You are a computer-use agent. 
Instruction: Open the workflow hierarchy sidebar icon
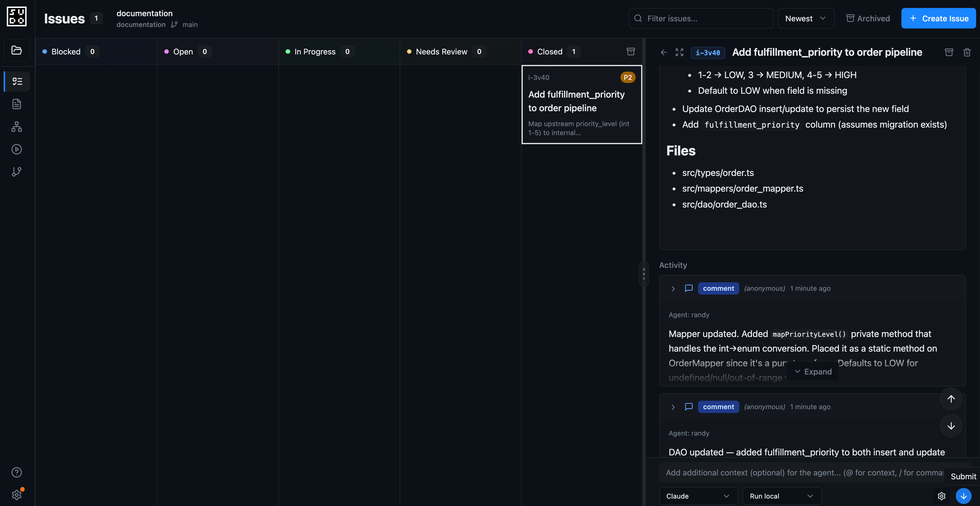click(x=17, y=127)
